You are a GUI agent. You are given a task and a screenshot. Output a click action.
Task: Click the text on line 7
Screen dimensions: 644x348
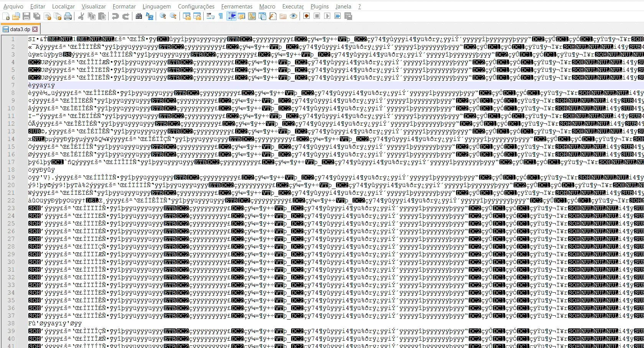41,85
